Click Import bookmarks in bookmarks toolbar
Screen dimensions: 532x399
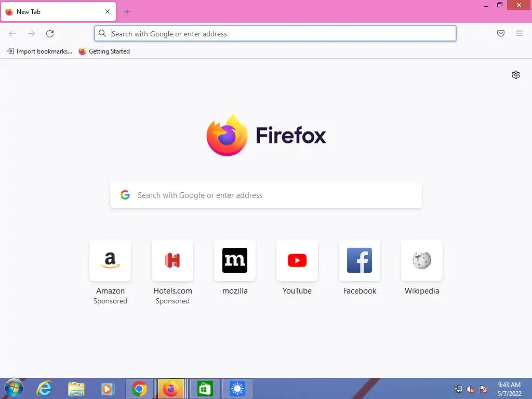coord(39,51)
